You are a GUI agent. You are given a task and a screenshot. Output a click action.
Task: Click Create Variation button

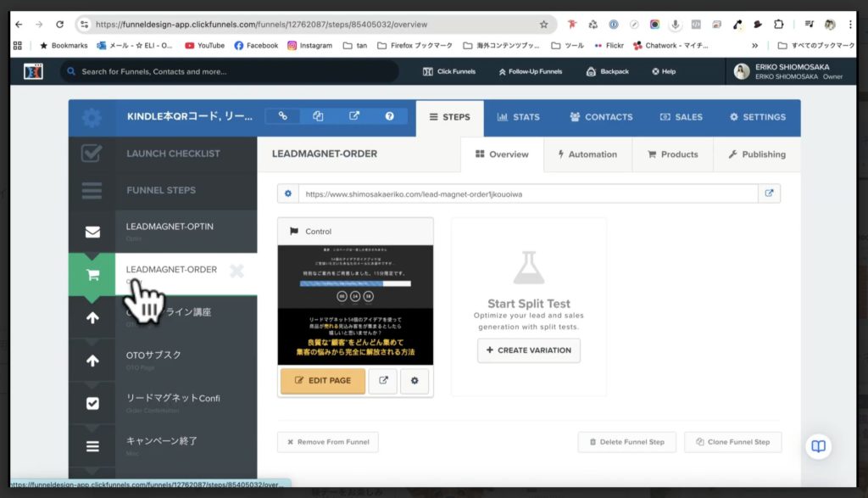click(529, 350)
